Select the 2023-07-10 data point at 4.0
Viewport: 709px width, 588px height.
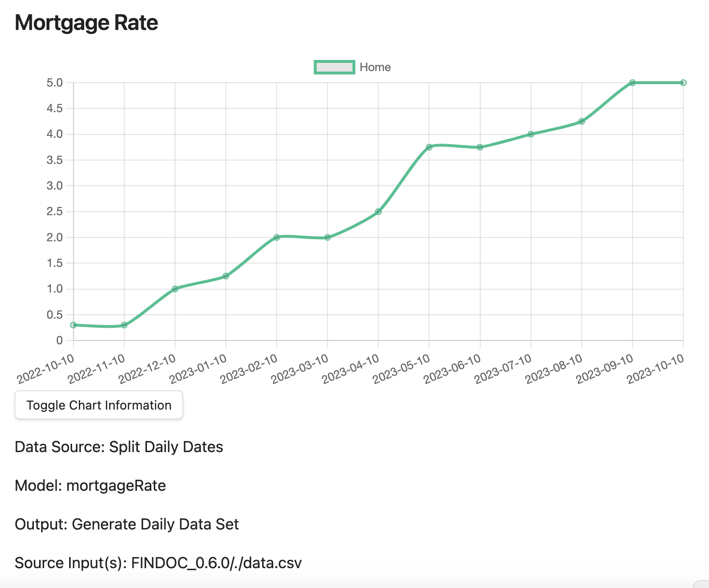531,134
